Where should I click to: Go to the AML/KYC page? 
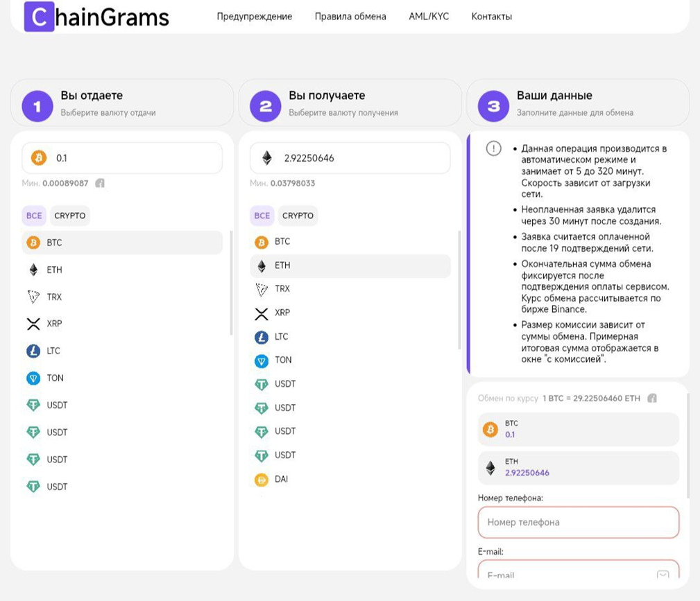tap(429, 17)
